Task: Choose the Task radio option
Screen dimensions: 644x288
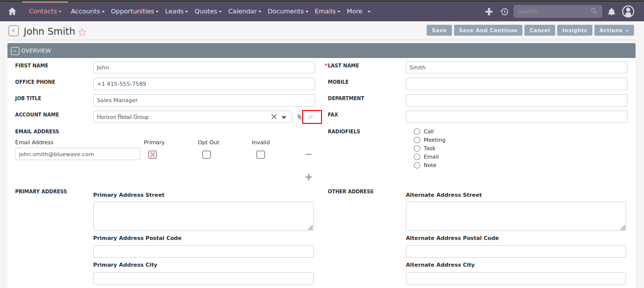Action: (x=417, y=148)
